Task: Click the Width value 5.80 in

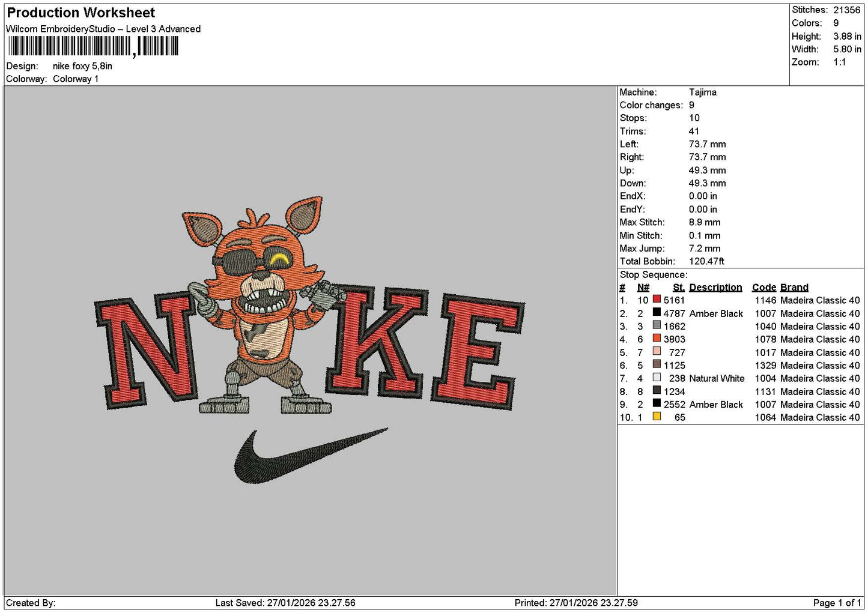Action: (847, 49)
